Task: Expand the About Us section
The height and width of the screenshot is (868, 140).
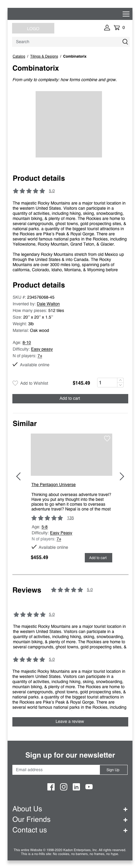Action: [125, 809]
